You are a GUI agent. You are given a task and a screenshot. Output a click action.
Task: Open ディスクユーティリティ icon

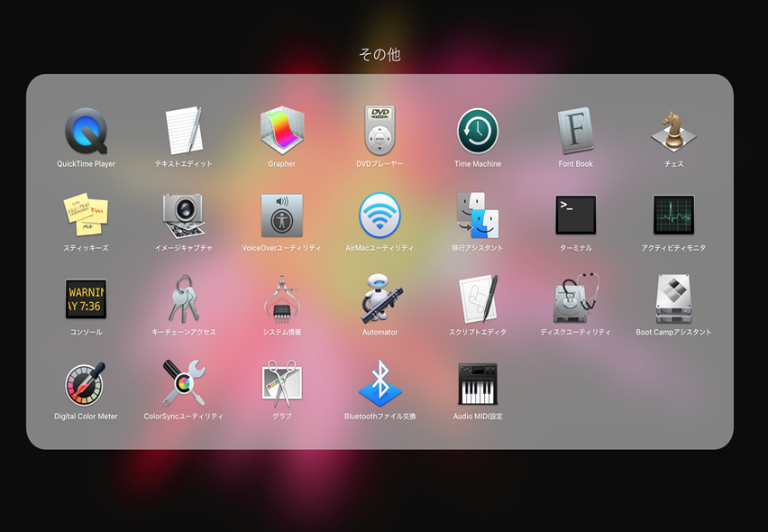576,298
